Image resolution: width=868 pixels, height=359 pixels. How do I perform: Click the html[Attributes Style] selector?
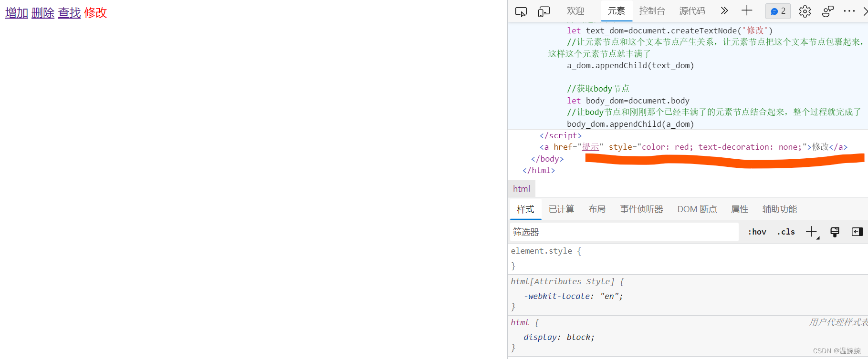563,281
